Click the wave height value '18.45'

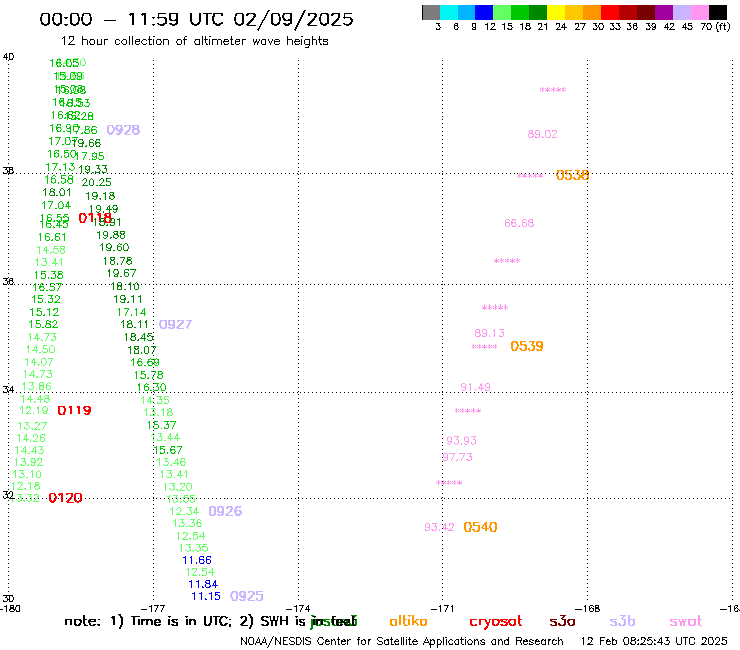(138, 337)
